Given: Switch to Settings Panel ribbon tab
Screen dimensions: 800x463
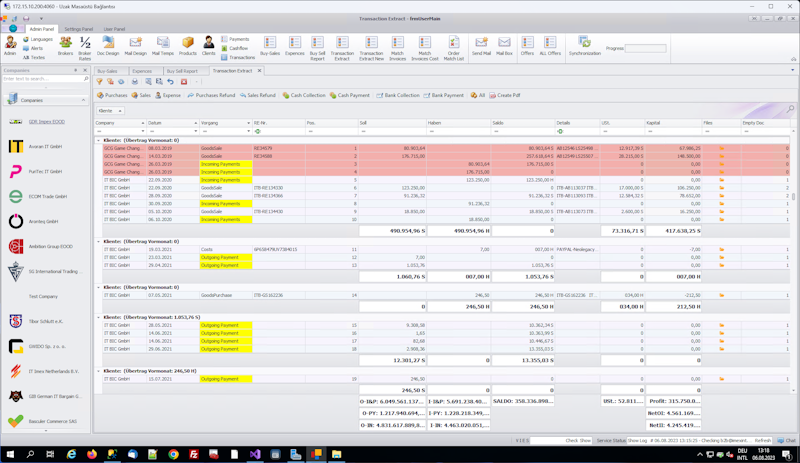Looking at the screenshot, I should coord(79,29).
